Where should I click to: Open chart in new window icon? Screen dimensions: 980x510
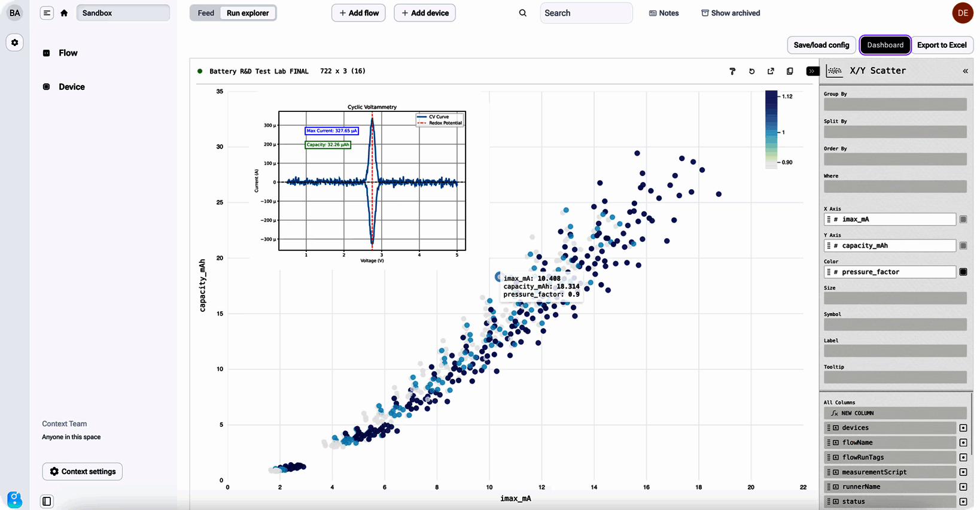point(771,71)
